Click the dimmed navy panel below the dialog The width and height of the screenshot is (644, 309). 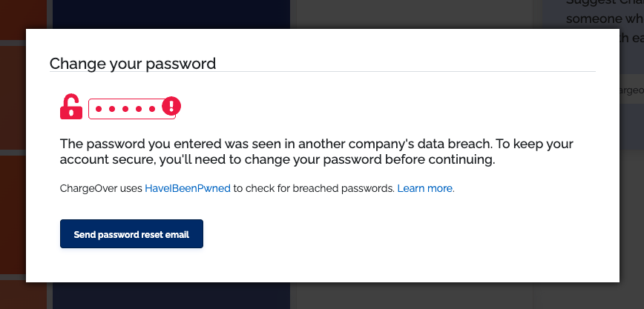coord(171,296)
